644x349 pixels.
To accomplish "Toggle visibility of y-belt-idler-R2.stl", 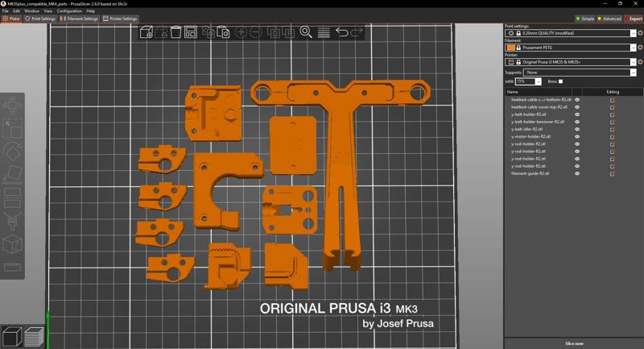I will click(577, 129).
